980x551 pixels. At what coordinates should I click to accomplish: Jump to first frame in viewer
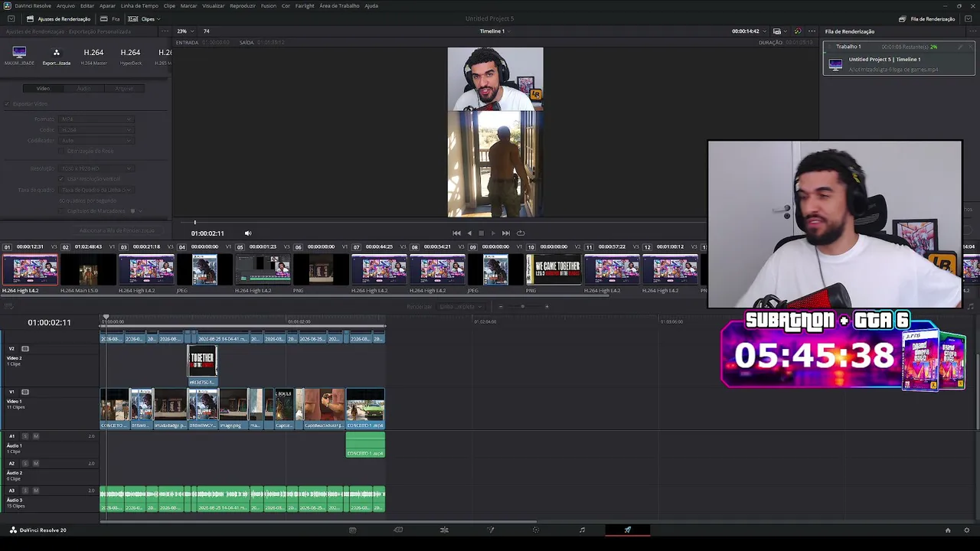[456, 233]
